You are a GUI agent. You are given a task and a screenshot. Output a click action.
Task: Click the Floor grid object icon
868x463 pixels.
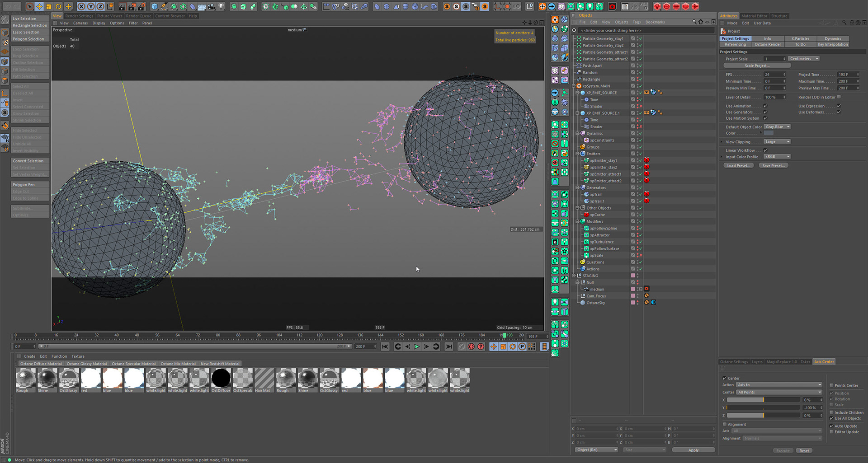pyautogui.click(x=202, y=6)
